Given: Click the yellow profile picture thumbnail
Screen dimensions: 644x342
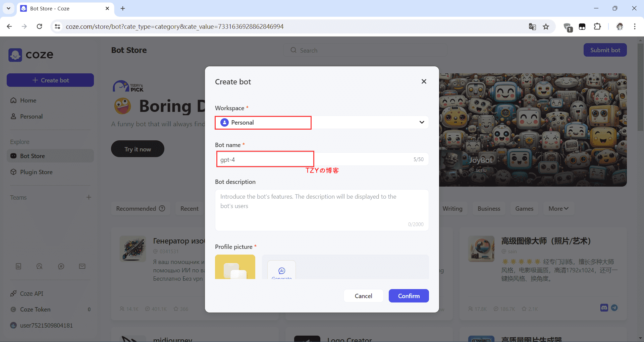Looking at the screenshot, I should [235, 267].
